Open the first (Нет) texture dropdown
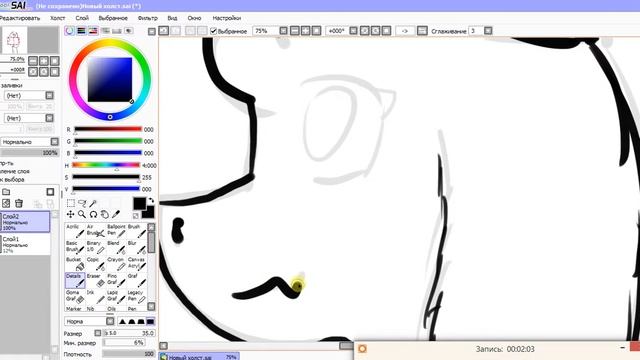The image size is (640, 360). [49, 95]
